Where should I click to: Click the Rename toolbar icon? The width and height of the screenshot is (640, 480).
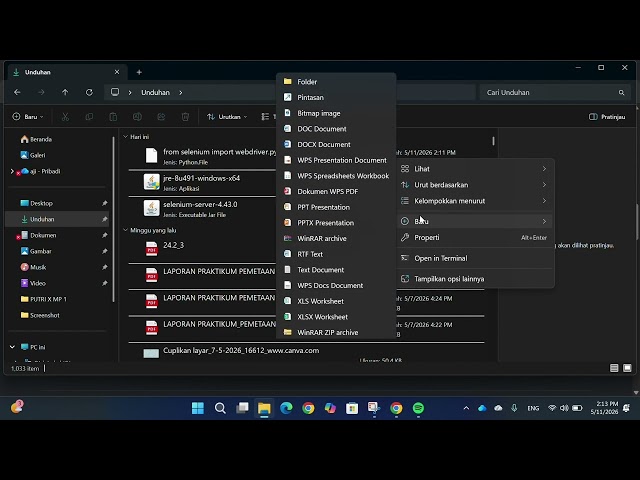137,117
